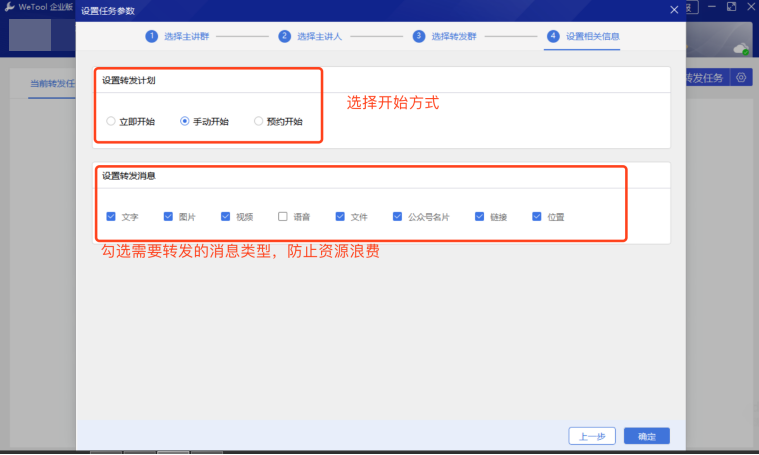This screenshot has height=455, width=759.
Task: Select the 预约开始 radio option
Action: tap(258, 121)
